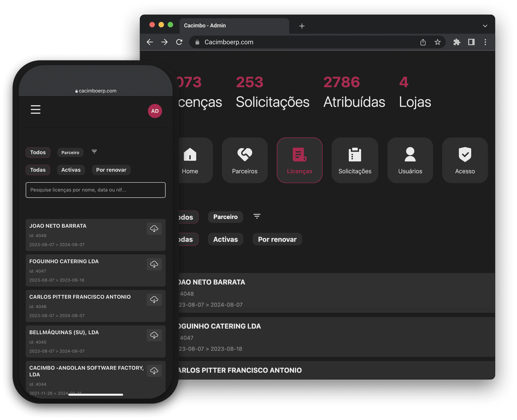
Task: Go back in the browser window
Action: point(150,42)
